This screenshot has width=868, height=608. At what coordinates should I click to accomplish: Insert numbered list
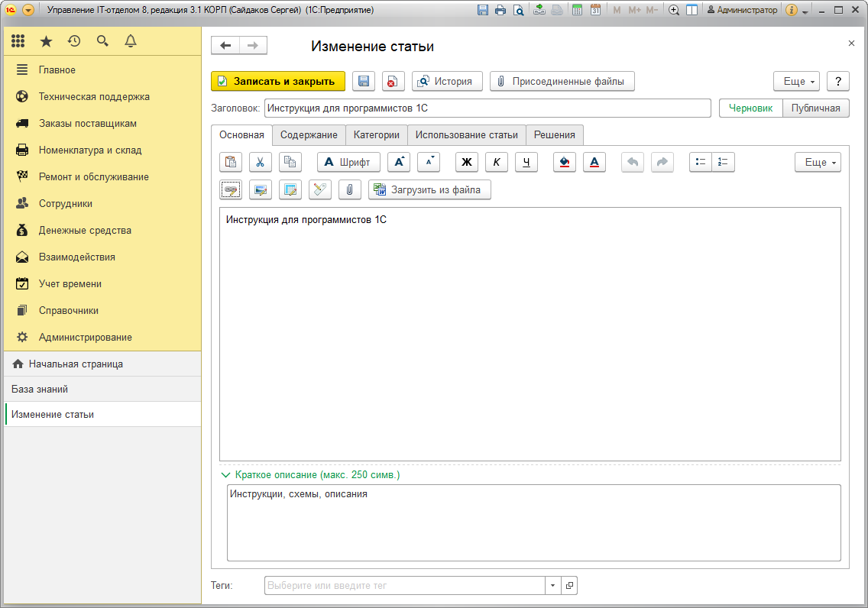point(724,162)
